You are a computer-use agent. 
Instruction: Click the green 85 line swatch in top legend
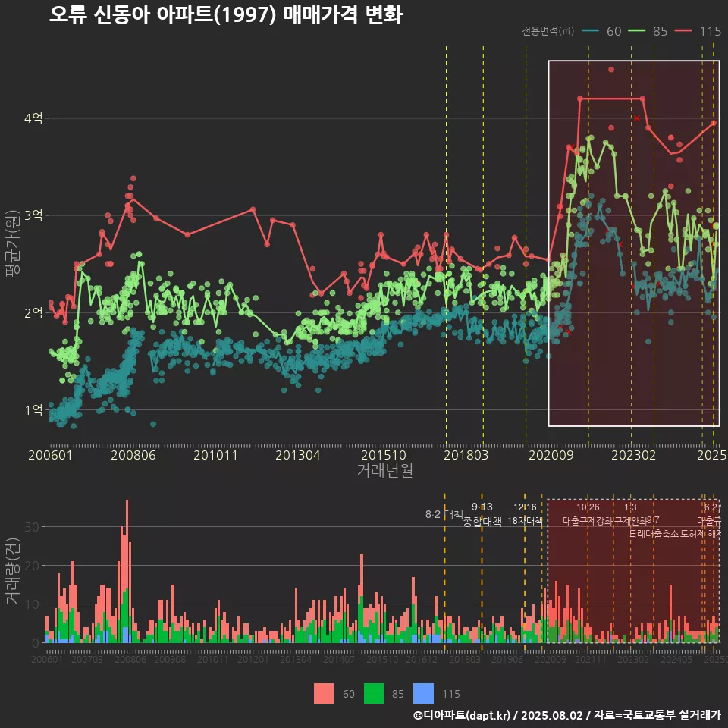click(636, 31)
